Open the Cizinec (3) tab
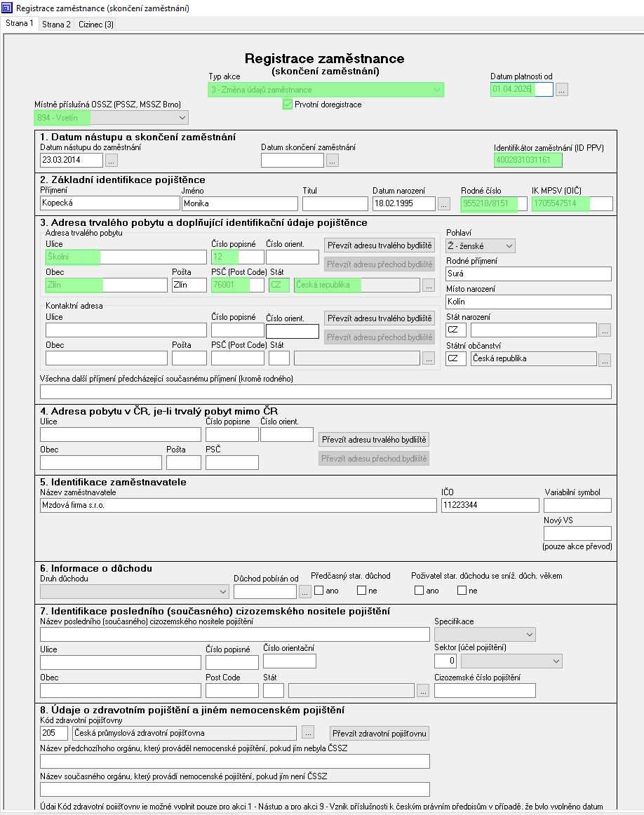 coord(96,25)
